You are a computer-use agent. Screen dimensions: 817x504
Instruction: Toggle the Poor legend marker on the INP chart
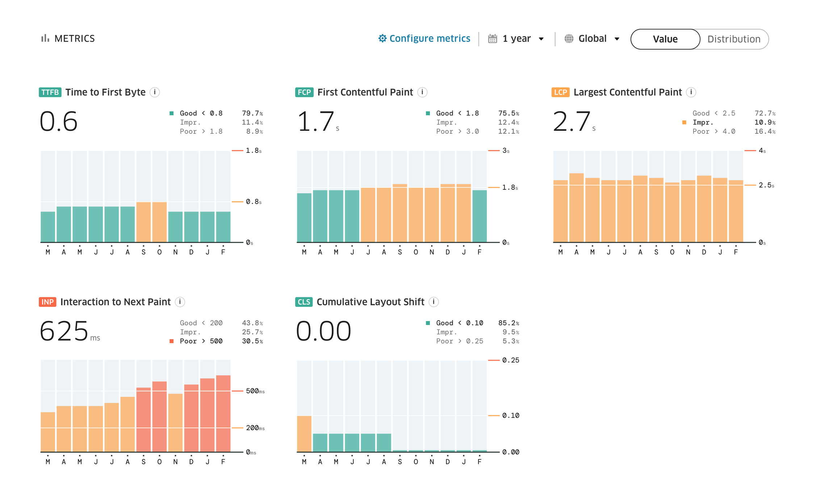[171, 341]
